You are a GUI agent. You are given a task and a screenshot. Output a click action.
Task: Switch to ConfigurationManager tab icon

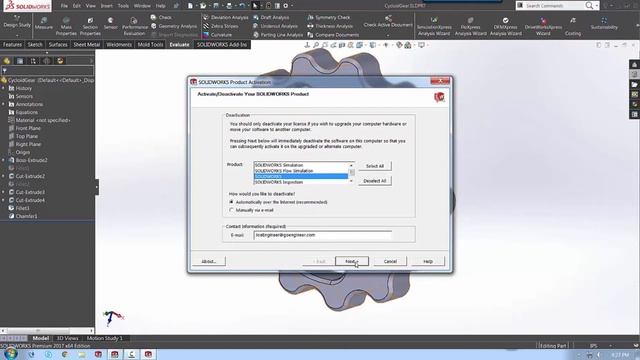pyautogui.click(x=33, y=61)
